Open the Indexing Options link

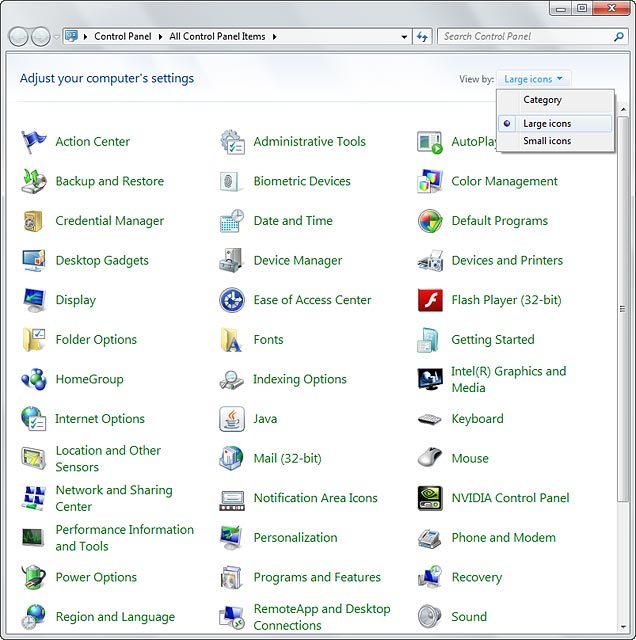click(300, 379)
